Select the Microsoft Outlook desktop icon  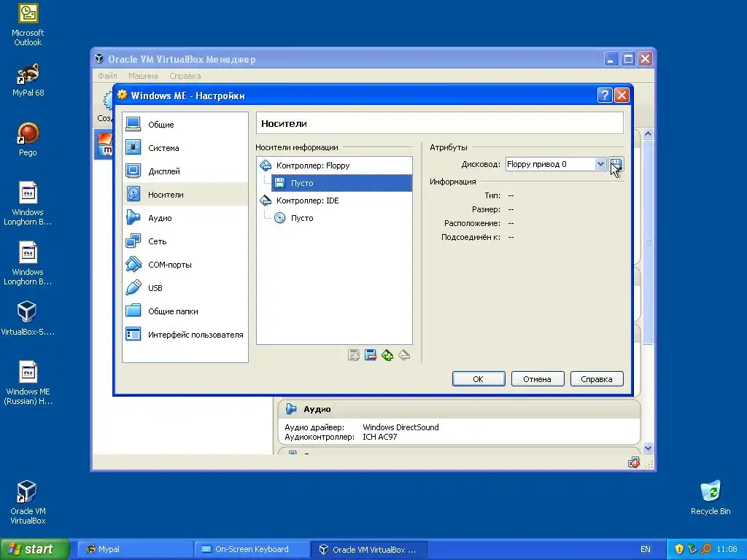[x=28, y=25]
